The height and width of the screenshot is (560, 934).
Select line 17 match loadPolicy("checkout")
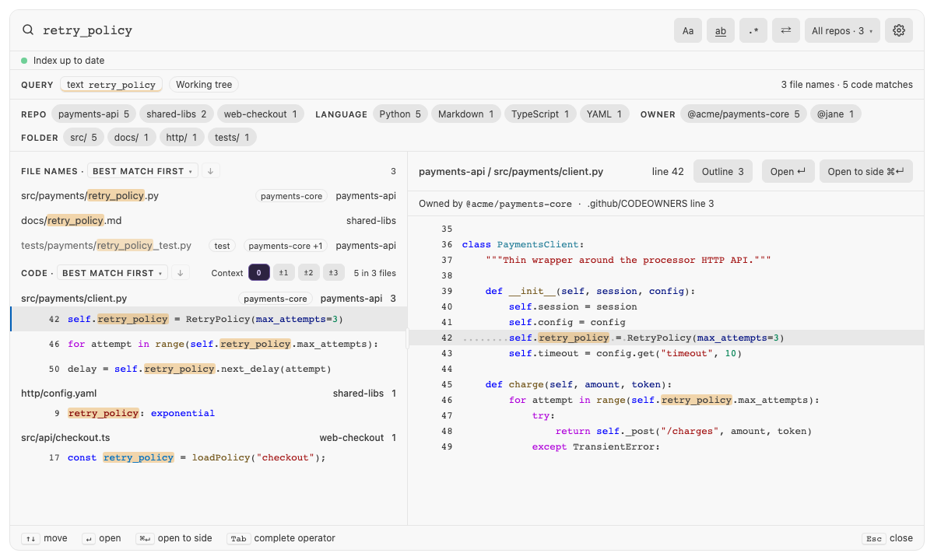coord(209,457)
